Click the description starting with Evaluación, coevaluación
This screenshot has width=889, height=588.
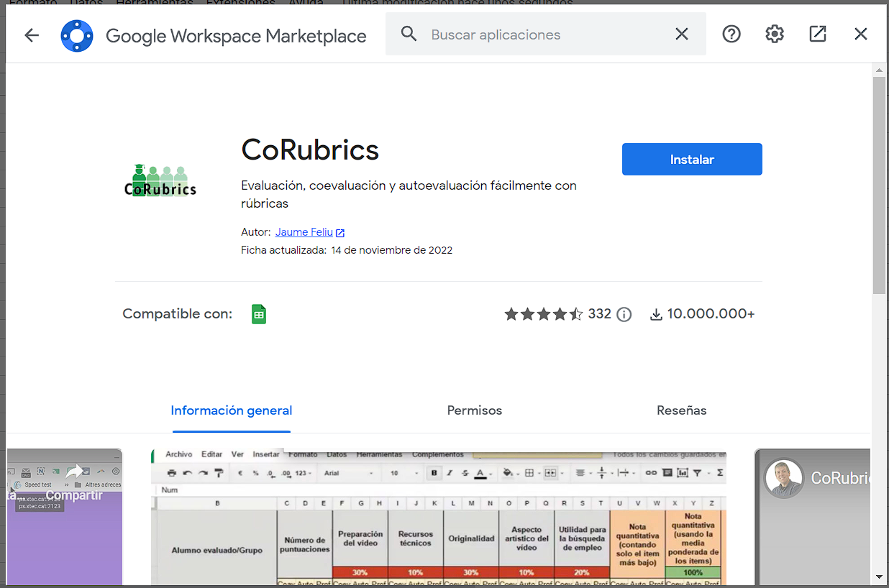point(409,194)
